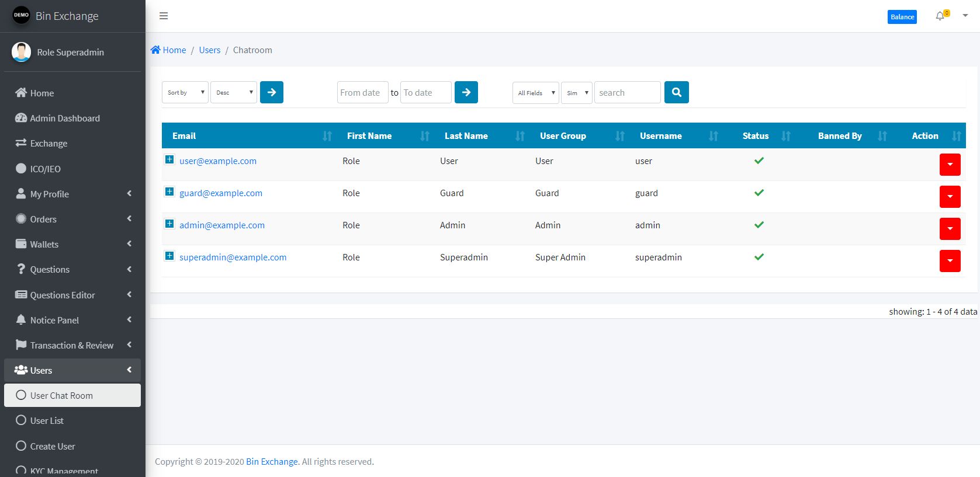The image size is (980, 477).
Task: Open the Desc order dropdown
Action: (234, 92)
